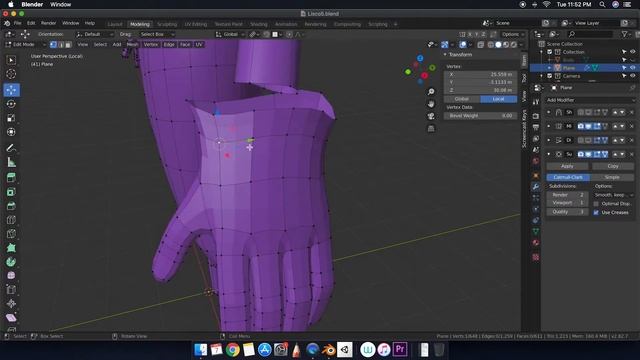The height and width of the screenshot is (360, 640).
Task: Adjust the Bevel Weight slider
Action: (480, 116)
